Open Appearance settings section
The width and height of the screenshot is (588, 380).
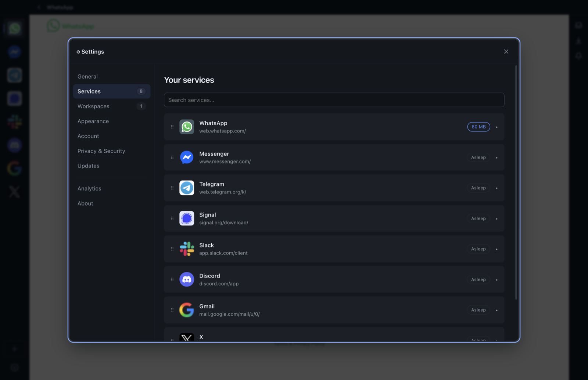tap(112, 121)
